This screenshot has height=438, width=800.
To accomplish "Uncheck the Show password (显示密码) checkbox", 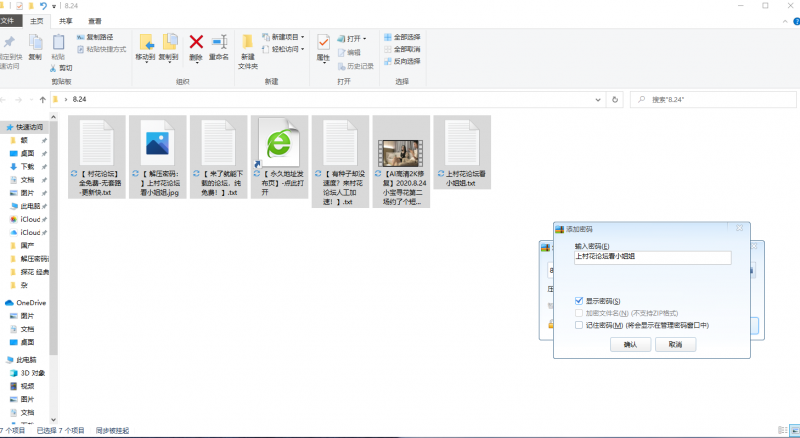I will pyautogui.click(x=579, y=301).
